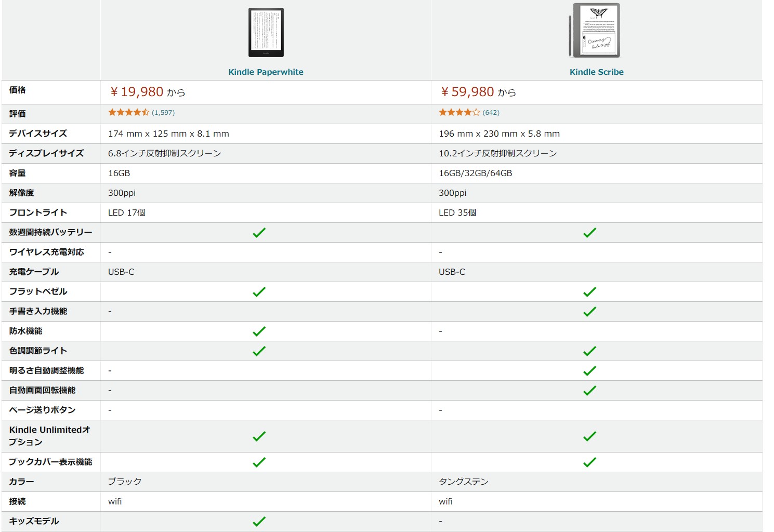Click the 自動画面回転機能 row label
The width and height of the screenshot is (774, 532).
[x=42, y=390]
